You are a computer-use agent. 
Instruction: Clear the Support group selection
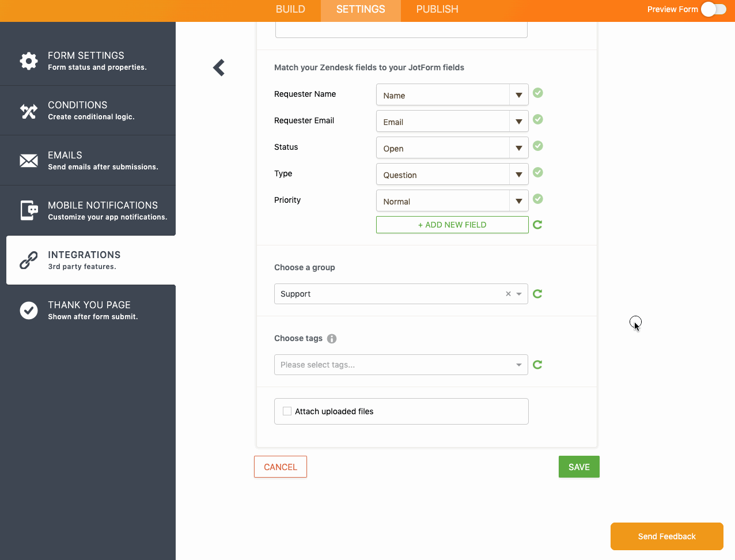508,294
